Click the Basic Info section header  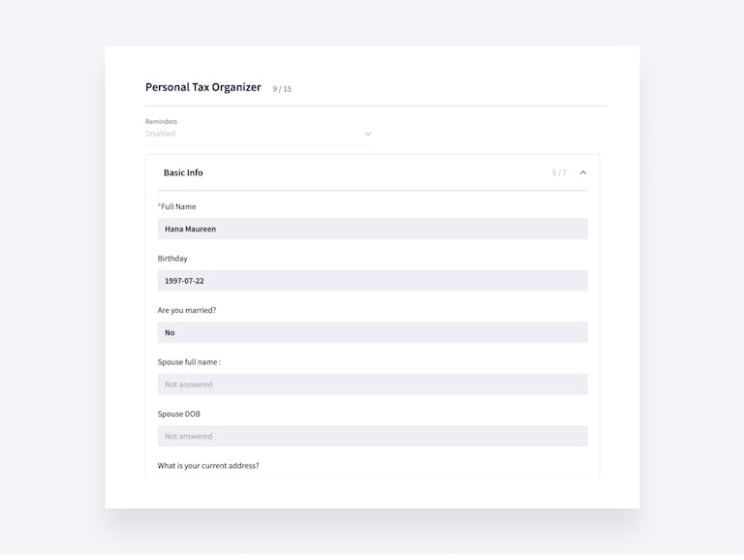tap(183, 172)
